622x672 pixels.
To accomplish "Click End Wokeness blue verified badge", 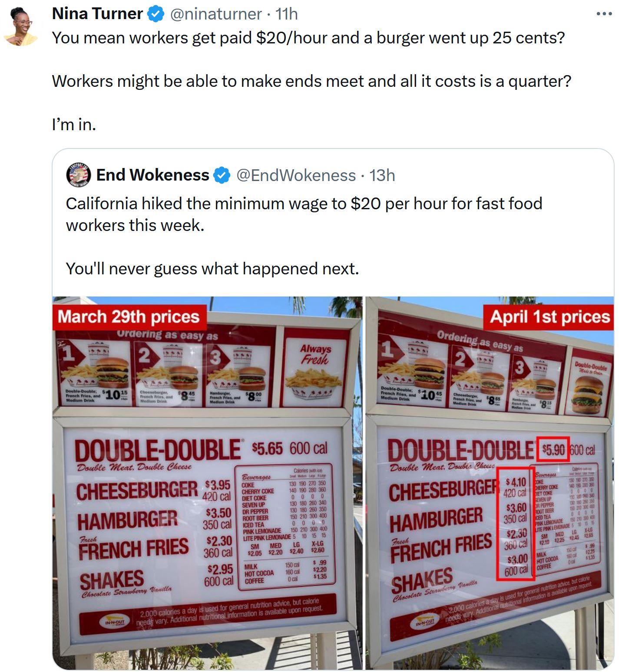I will (x=222, y=175).
